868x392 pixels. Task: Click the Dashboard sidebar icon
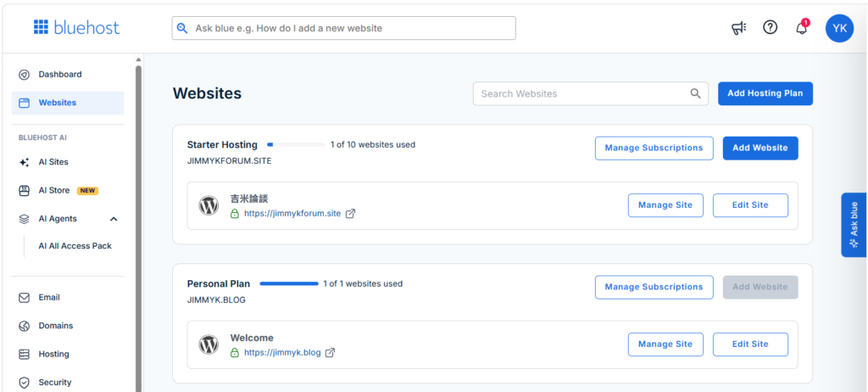[x=24, y=75]
